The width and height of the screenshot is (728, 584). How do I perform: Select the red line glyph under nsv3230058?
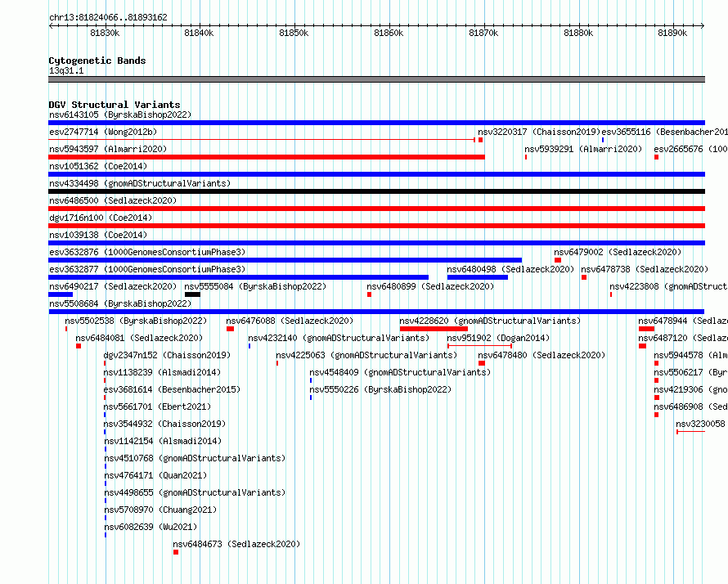coord(691,432)
